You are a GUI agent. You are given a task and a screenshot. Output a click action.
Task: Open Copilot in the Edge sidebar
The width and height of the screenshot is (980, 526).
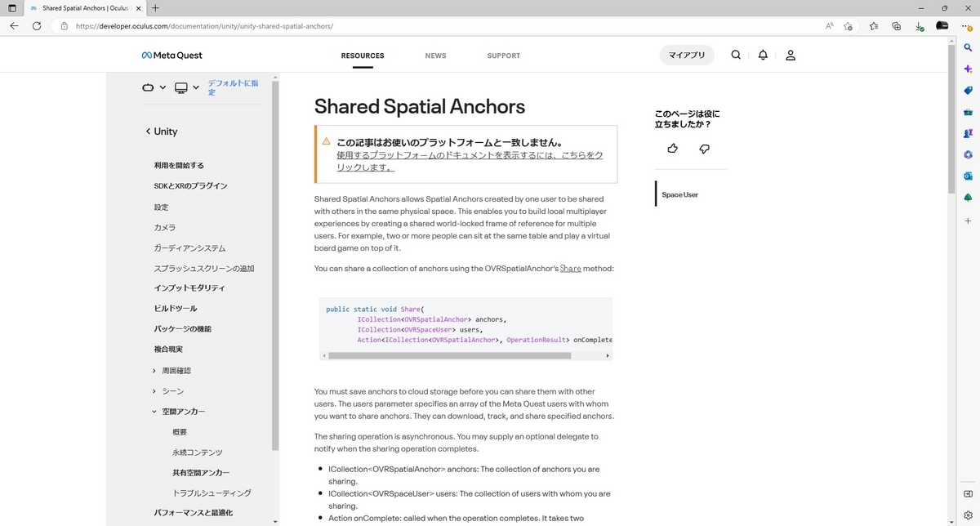click(968, 69)
